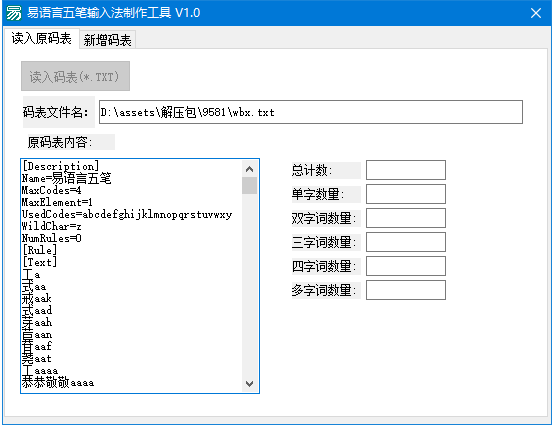Click the 总计数 output field
The width and height of the screenshot is (554, 427).
(406, 170)
